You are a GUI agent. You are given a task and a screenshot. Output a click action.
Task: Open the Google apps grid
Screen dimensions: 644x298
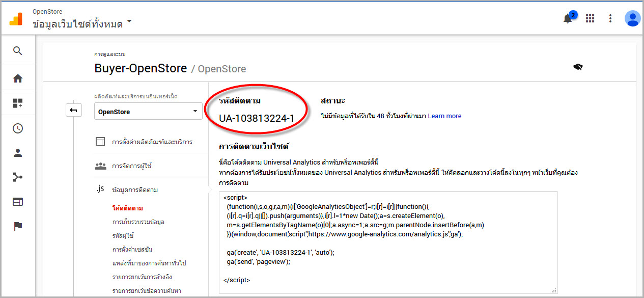(590, 18)
